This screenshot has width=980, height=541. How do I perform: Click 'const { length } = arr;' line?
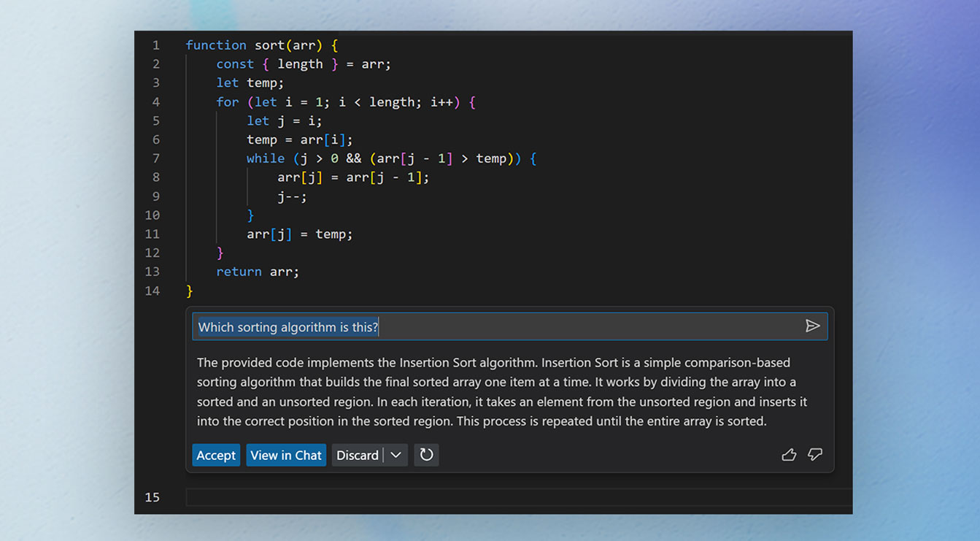pyautogui.click(x=304, y=64)
